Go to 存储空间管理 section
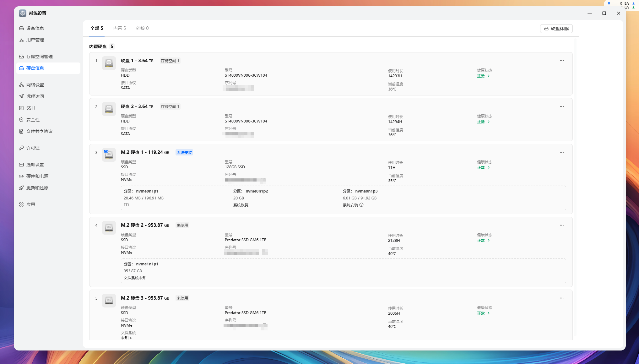The image size is (639, 364). pyautogui.click(x=39, y=57)
